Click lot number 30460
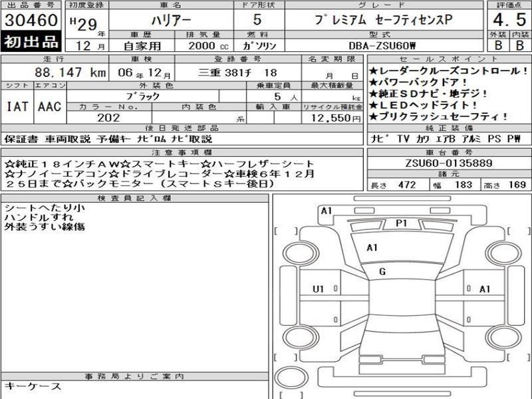Viewport: 532px width, 399px height. [x=31, y=21]
